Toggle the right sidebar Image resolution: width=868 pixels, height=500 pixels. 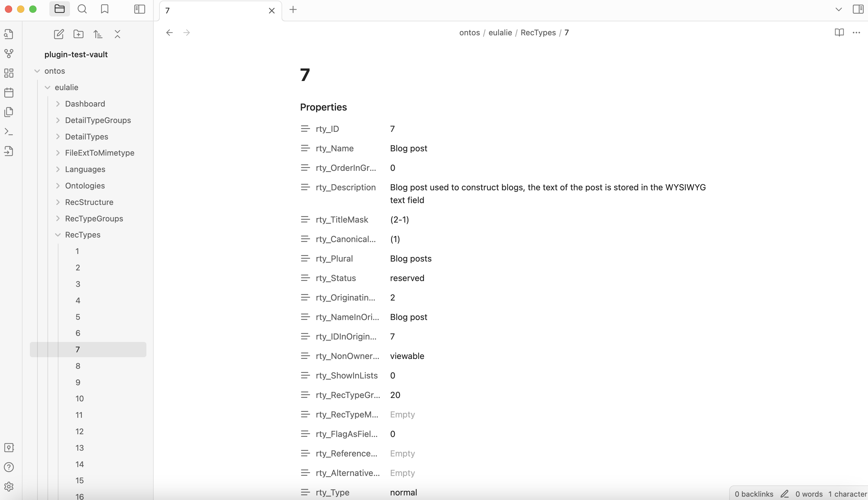pos(858,9)
